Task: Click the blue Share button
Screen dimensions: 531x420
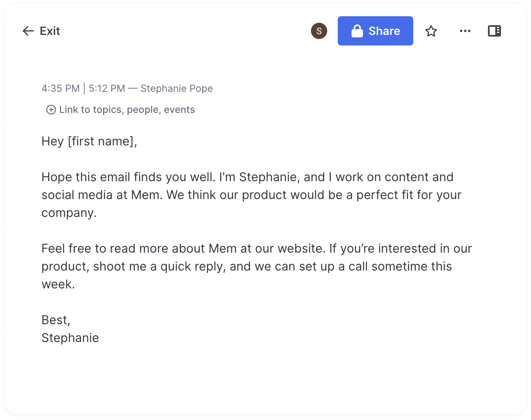Action: [x=376, y=31]
